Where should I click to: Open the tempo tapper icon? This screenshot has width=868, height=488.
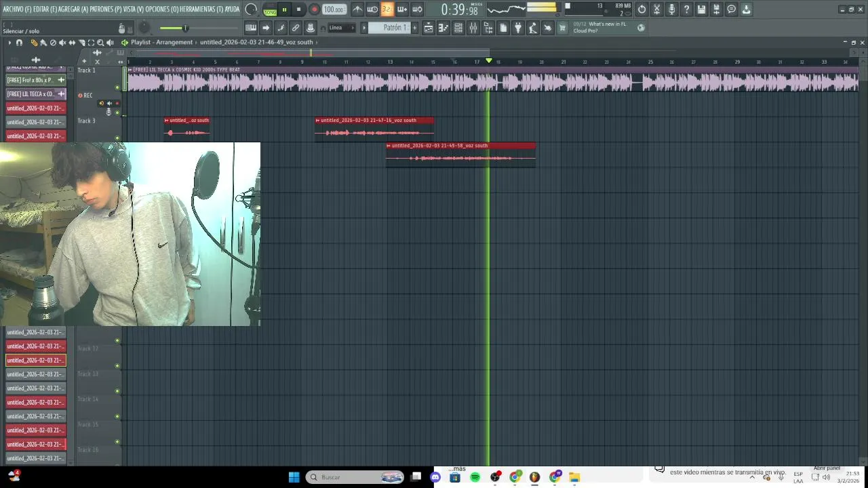click(533, 28)
